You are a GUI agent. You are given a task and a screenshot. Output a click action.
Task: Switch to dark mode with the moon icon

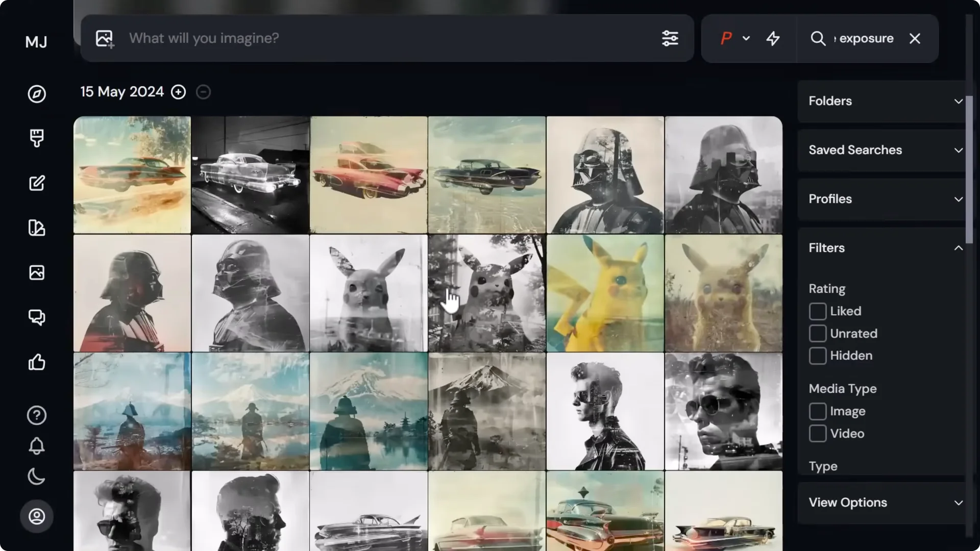tap(36, 477)
